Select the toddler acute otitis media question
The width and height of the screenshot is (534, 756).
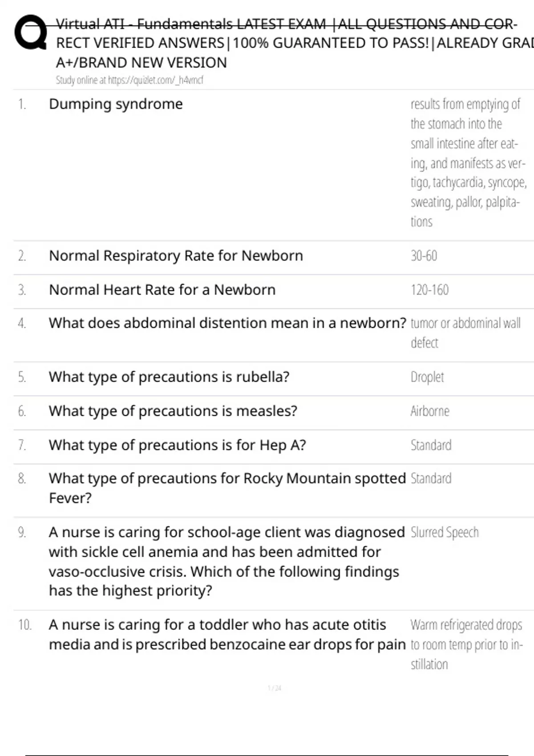tap(227, 635)
